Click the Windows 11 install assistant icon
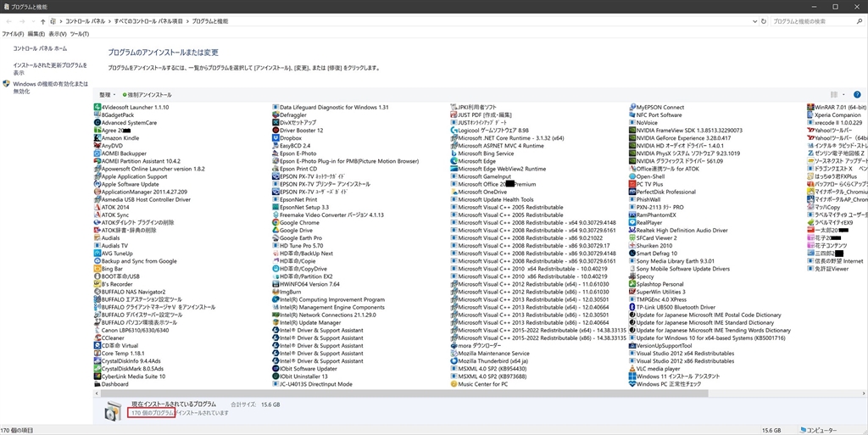The image size is (868, 435). tap(632, 376)
